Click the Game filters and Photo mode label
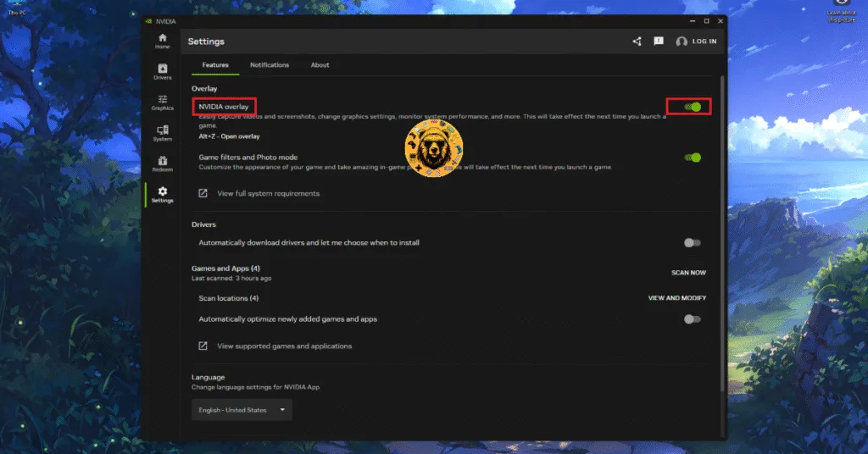Viewport: 868px width, 454px height. (248, 157)
